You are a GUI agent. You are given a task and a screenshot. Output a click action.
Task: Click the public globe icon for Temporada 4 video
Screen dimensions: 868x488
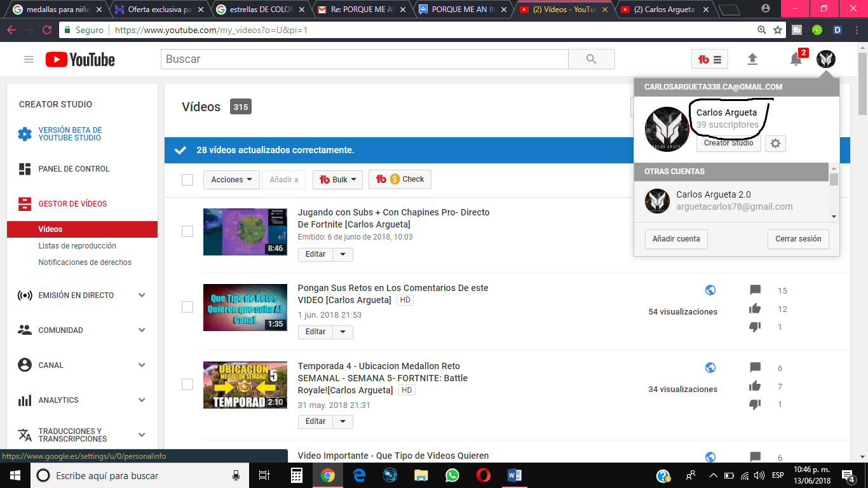(x=710, y=367)
